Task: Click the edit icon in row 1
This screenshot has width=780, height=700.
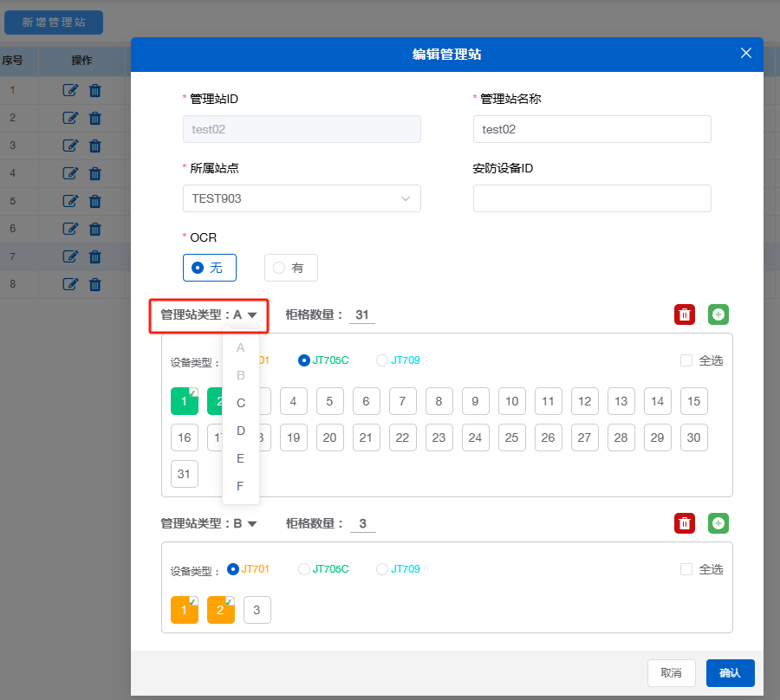Action: point(70,90)
